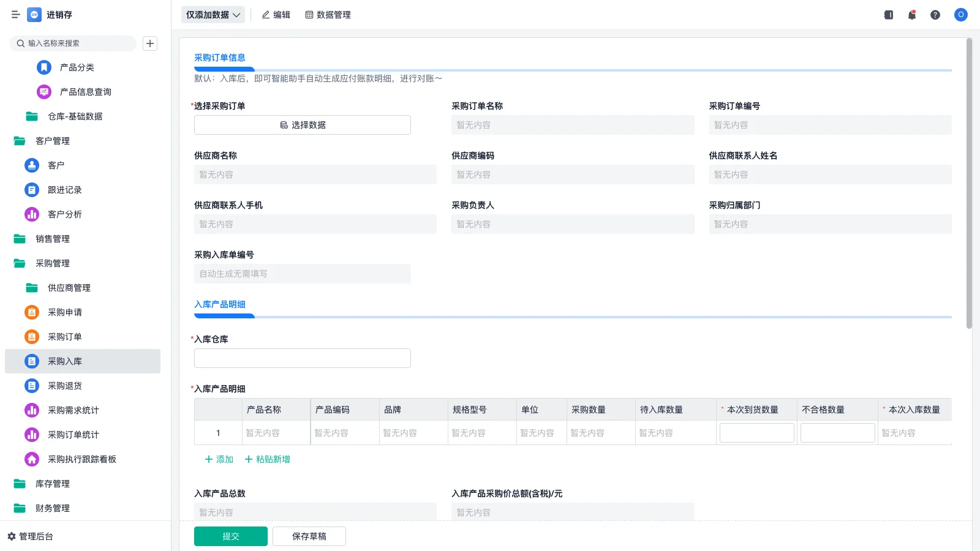Open the 仅添加数据 dropdown
Image resolution: width=980 pixels, height=551 pixels.
[213, 15]
